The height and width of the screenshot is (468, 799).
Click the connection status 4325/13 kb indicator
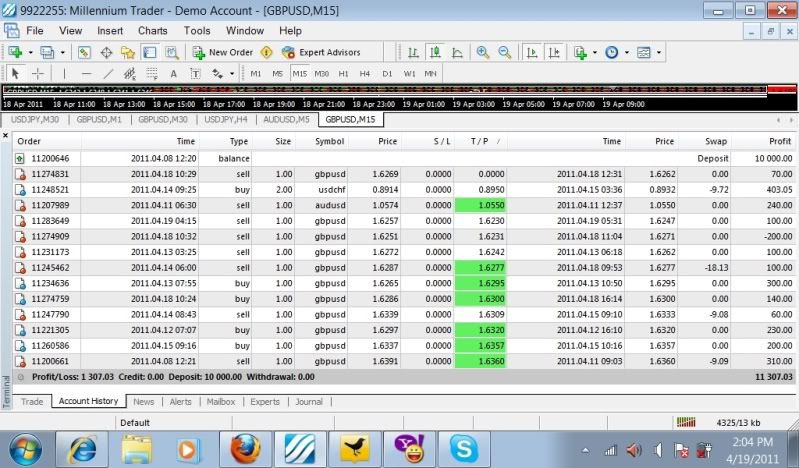(x=720, y=422)
